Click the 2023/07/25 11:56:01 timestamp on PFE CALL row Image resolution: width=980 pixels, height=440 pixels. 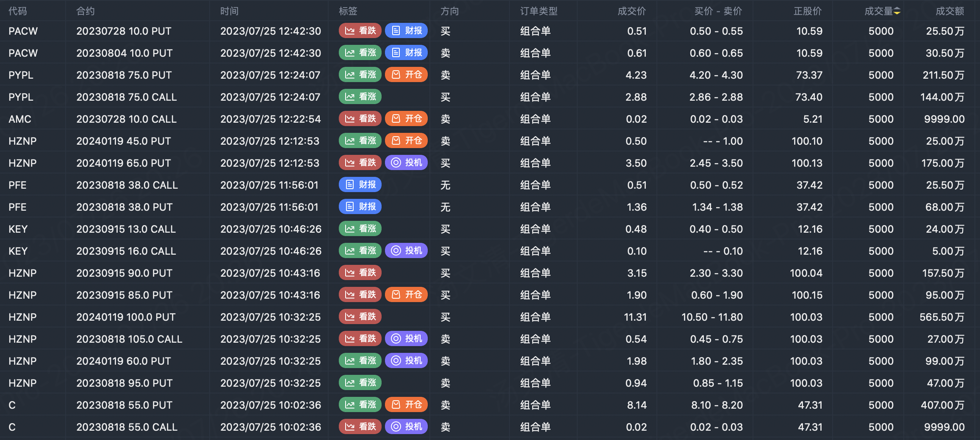(x=269, y=185)
